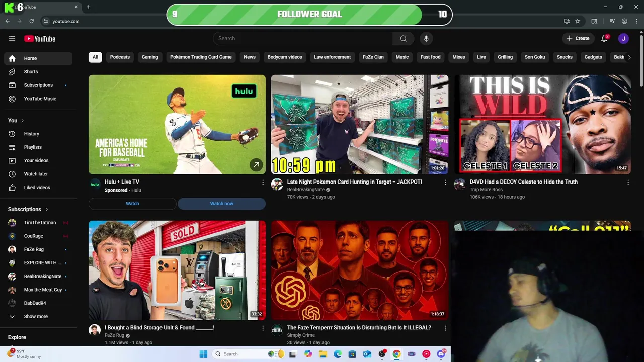Select the All filter chip

95,57
